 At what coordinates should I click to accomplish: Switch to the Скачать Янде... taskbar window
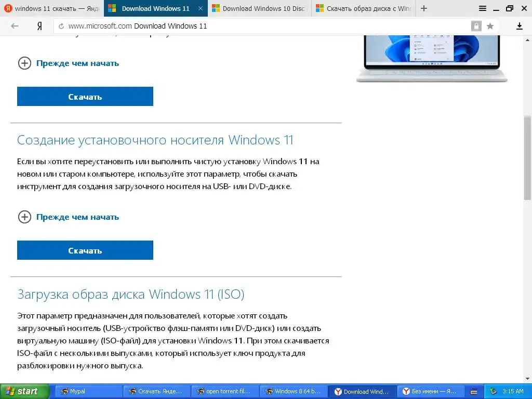[x=156, y=391]
